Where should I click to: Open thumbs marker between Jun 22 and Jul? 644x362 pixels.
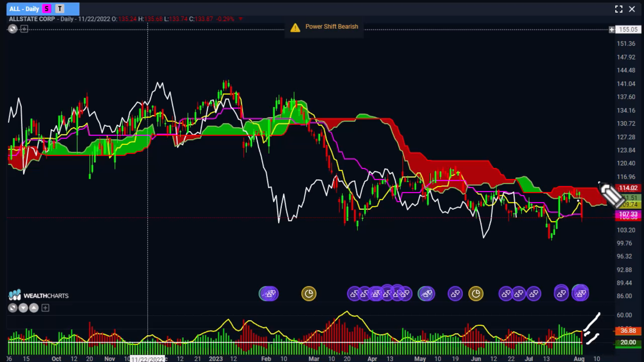[x=519, y=294]
